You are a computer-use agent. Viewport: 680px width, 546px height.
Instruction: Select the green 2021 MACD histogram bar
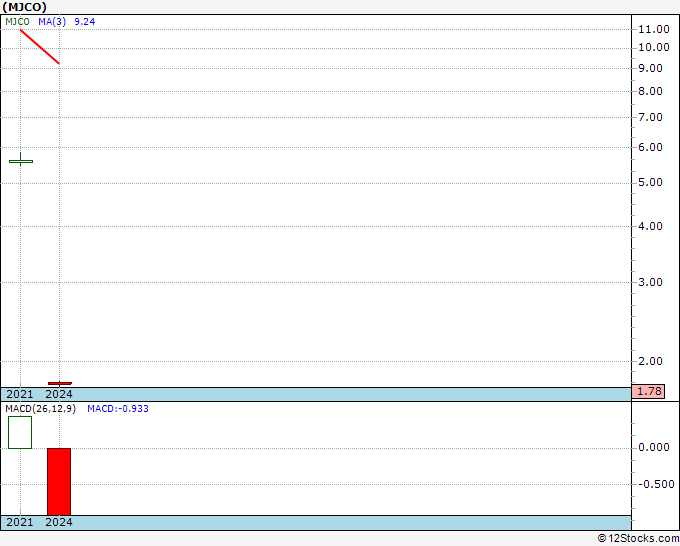click(20, 432)
